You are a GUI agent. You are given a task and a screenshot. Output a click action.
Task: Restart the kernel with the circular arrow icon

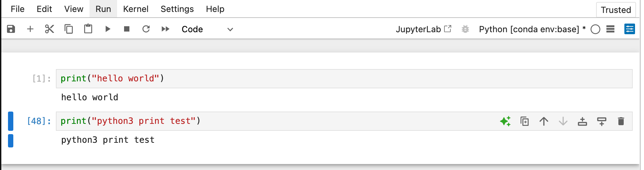[146, 29]
